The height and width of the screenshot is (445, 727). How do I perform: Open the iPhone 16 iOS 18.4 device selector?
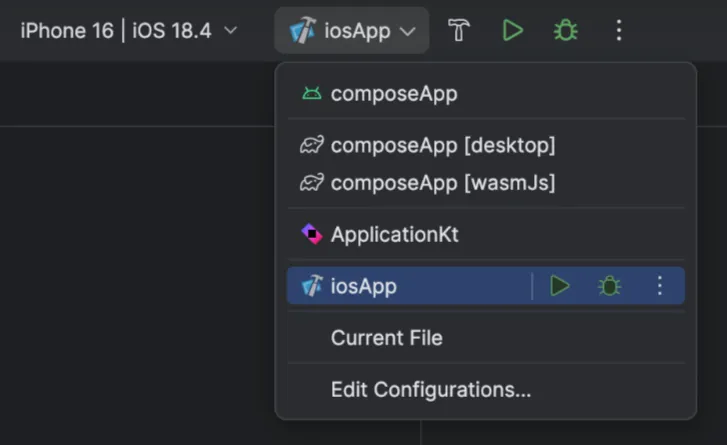click(129, 31)
